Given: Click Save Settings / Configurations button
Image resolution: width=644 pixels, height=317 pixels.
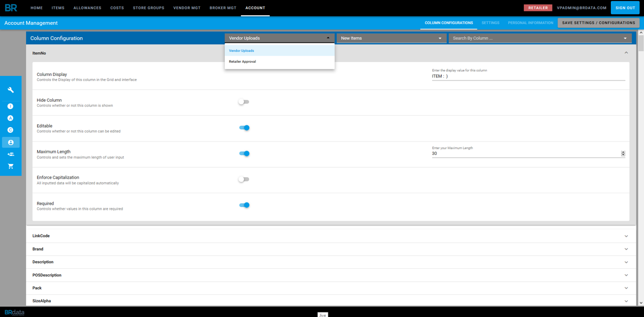Looking at the screenshot, I should pyautogui.click(x=599, y=23).
